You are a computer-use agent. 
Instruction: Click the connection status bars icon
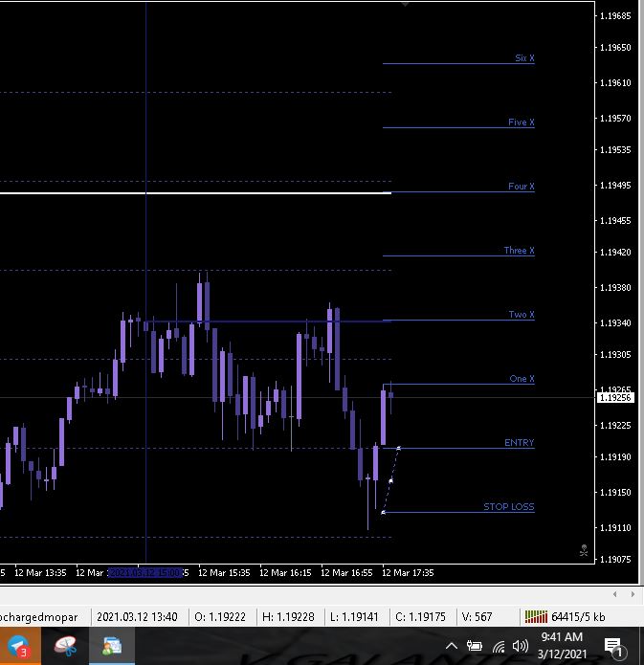(536, 616)
